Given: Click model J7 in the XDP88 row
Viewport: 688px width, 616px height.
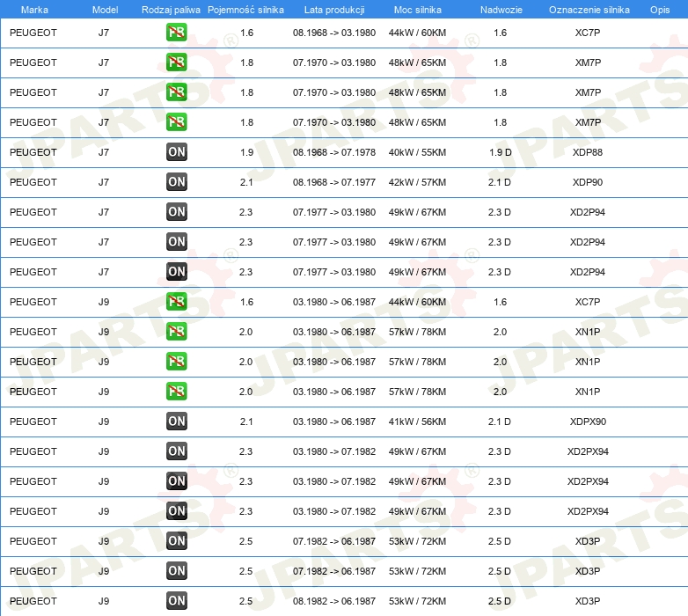Looking at the screenshot, I should click(x=104, y=152).
